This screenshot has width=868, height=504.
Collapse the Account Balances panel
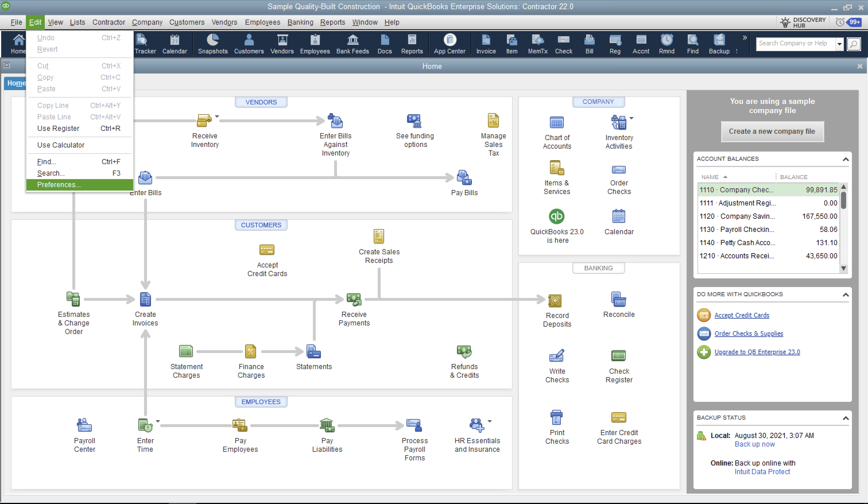coord(845,159)
